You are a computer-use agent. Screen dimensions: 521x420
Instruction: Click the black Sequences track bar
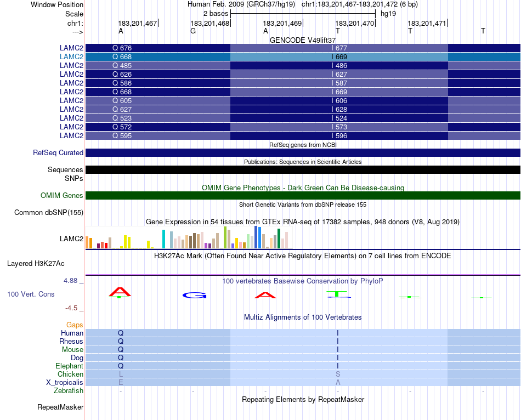(303, 170)
